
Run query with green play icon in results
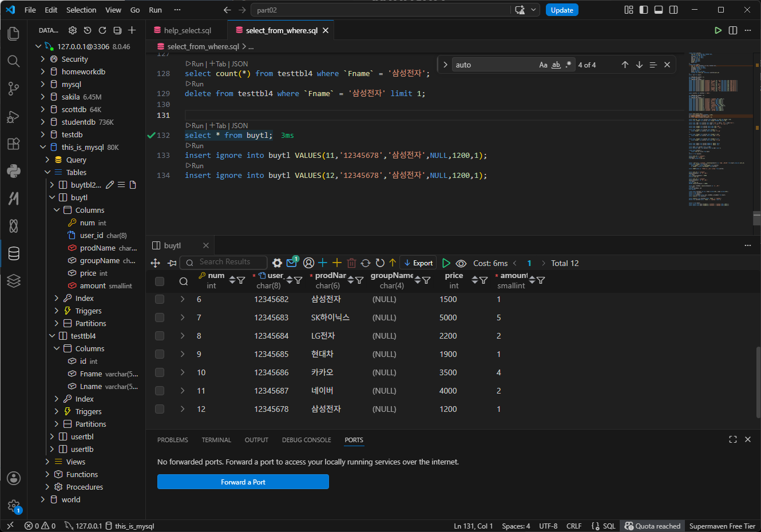(x=446, y=263)
